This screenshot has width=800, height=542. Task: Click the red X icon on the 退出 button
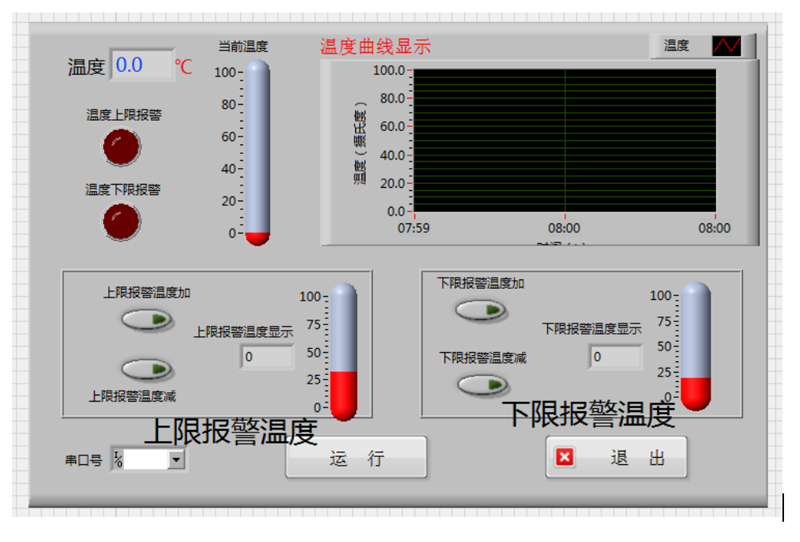564,457
